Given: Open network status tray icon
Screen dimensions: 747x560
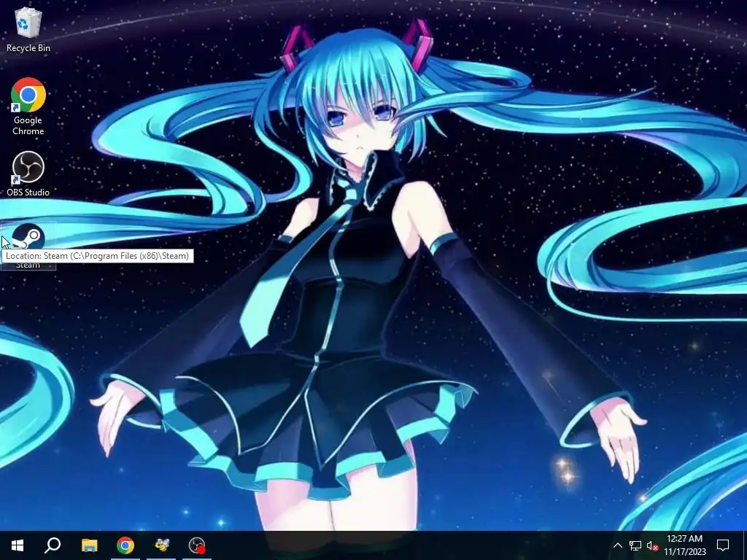Looking at the screenshot, I should coord(635,545).
